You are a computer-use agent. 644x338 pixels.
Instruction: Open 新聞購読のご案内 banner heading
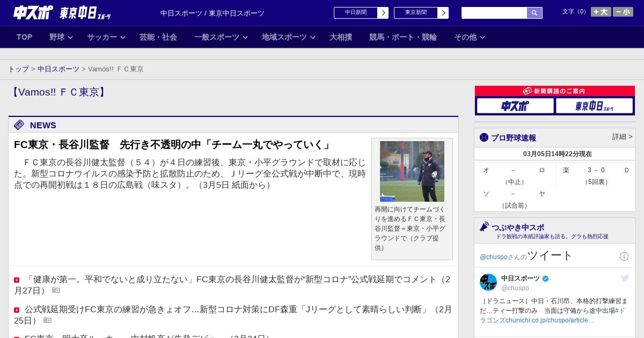[555, 91]
